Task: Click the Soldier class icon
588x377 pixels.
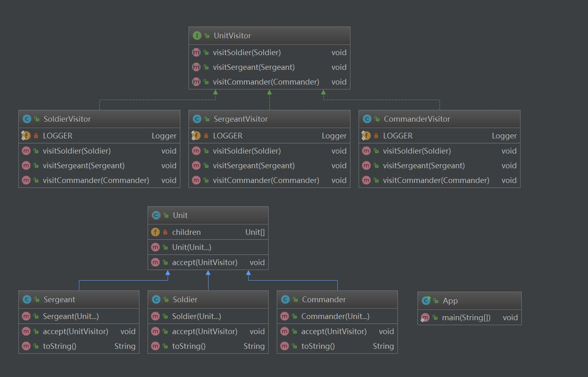Action: (x=156, y=299)
